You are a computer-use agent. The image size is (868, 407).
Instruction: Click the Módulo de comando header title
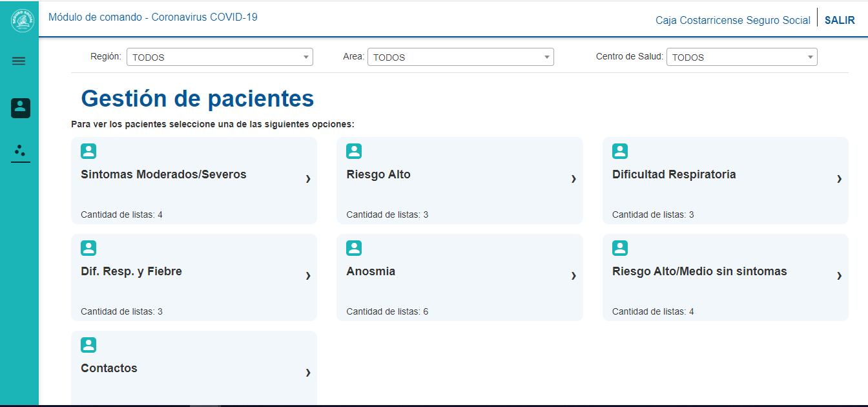pyautogui.click(x=153, y=17)
